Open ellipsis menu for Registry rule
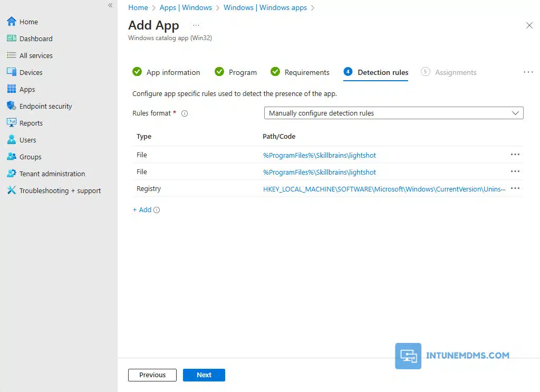Screen dimensions: 540x392 [515, 188]
